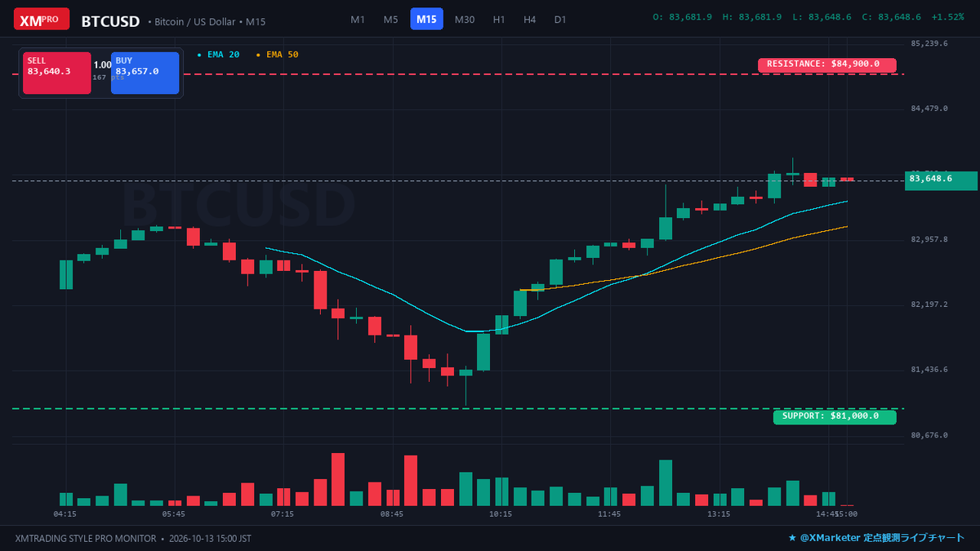Click the 13:15 time axis label
Screen dimensions: 980x551
(719, 514)
